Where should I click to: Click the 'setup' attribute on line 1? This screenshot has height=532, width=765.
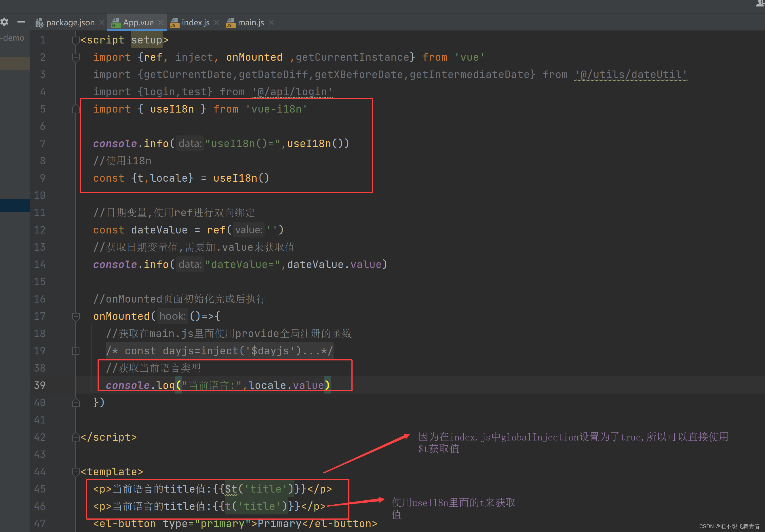coord(146,40)
